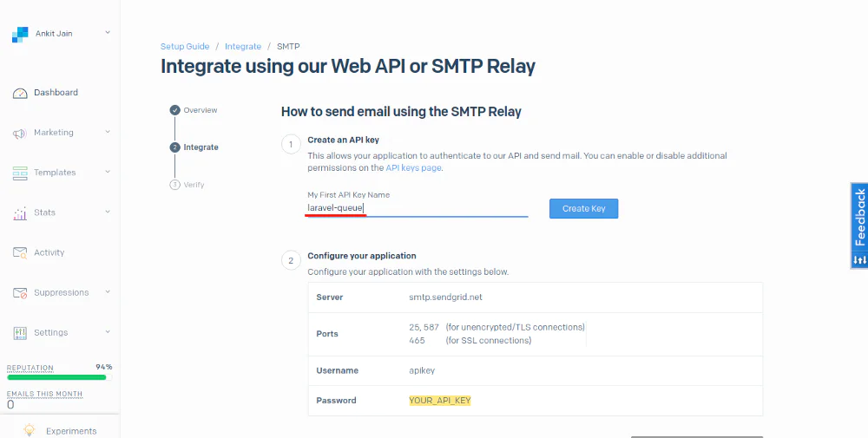The width and height of the screenshot is (868, 438).
Task: Click the Stats bar chart icon
Action: coord(20,213)
